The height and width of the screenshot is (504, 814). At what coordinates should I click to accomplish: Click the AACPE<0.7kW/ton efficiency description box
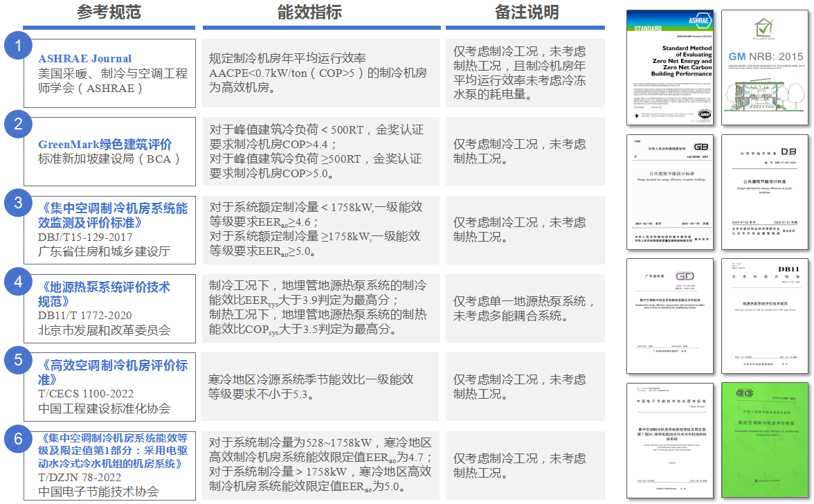321,73
